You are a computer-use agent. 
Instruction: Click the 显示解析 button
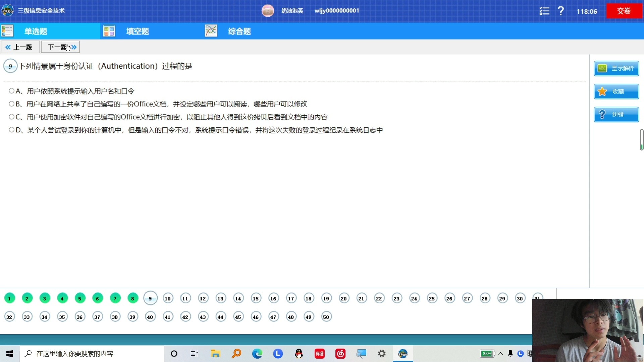tap(616, 68)
